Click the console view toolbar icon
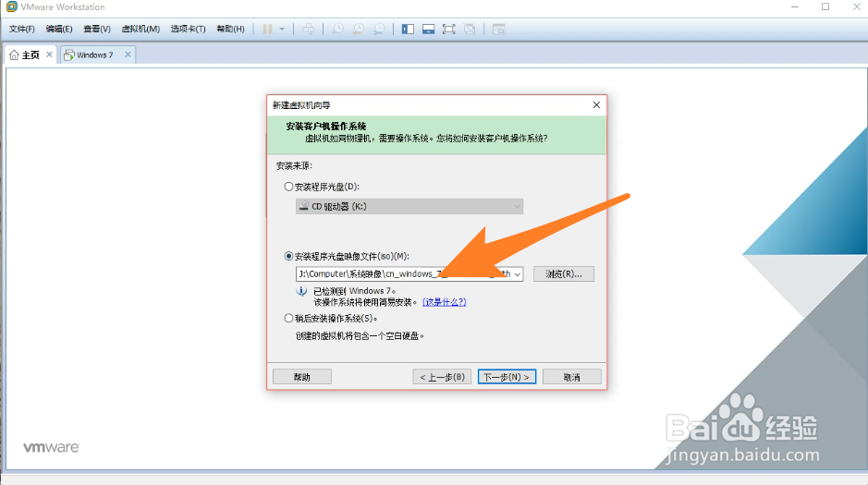 coord(499,30)
